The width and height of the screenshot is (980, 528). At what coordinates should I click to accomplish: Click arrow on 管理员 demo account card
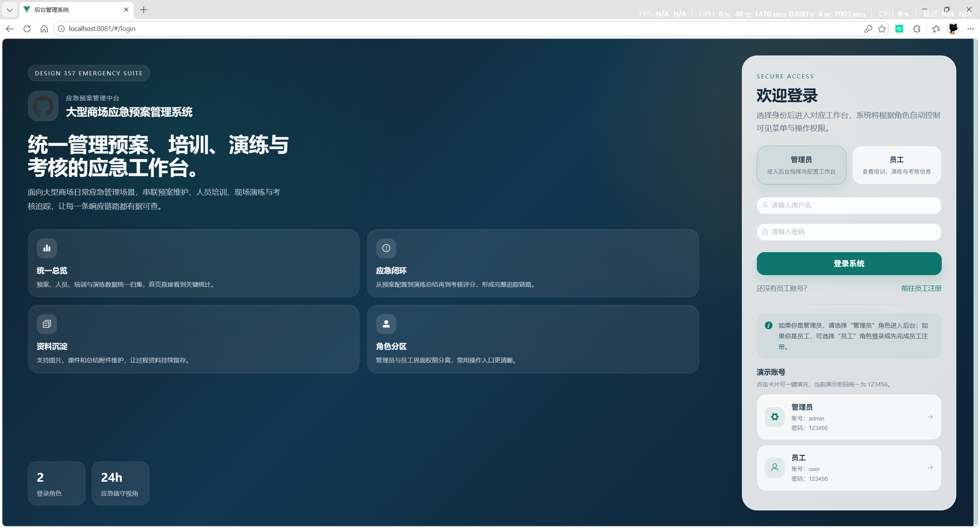point(930,417)
